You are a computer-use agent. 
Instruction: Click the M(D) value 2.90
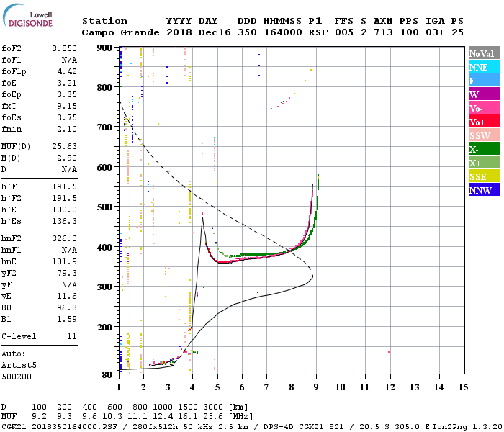click(x=67, y=158)
